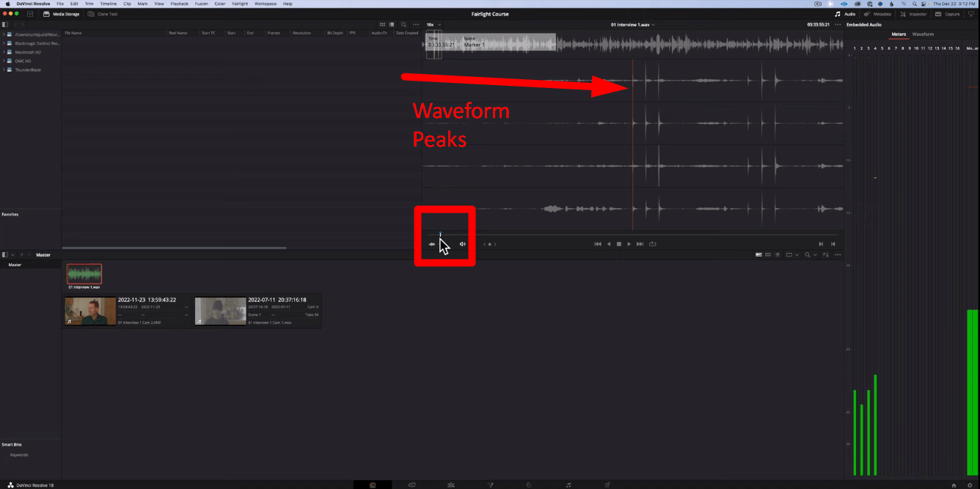Open the Media page icon at bottom
The width and height of the screenshot is (980, 489).
coord(373,485)
